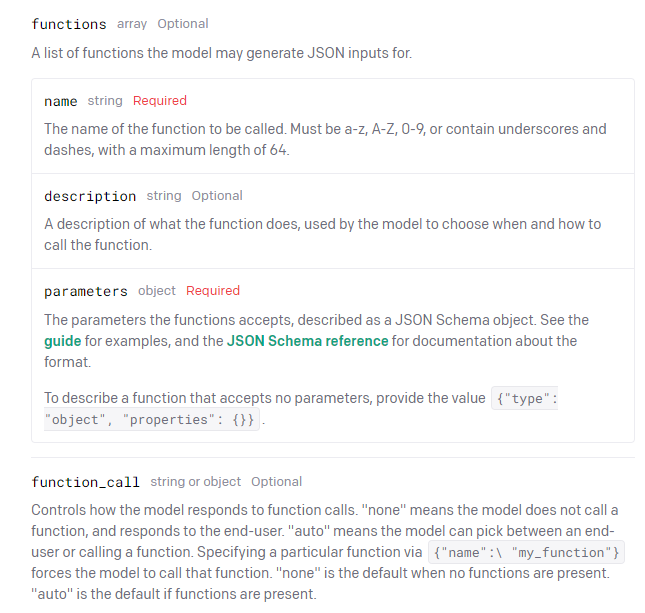Viewport: 645px width, 613px height.
Task: Click the function_call description paragraph
Action: point(327,552)
